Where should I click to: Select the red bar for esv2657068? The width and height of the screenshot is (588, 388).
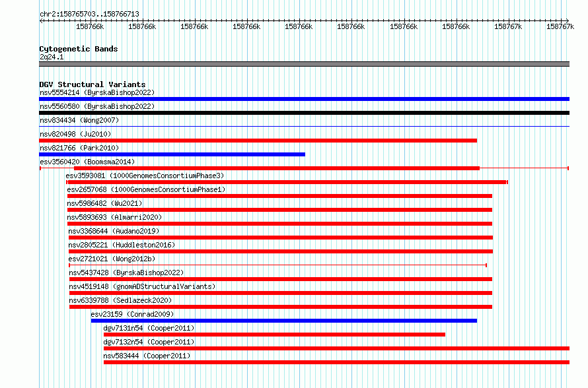click(279, 196)
